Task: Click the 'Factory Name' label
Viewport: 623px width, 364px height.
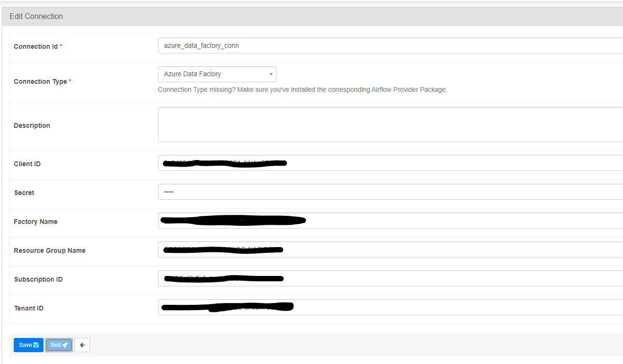Action: (x=36, y=222)
